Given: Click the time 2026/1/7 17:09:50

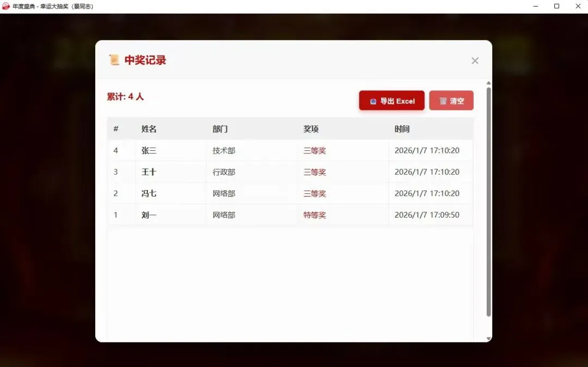Looking at the screenshot, I should [x=427, y=215].
